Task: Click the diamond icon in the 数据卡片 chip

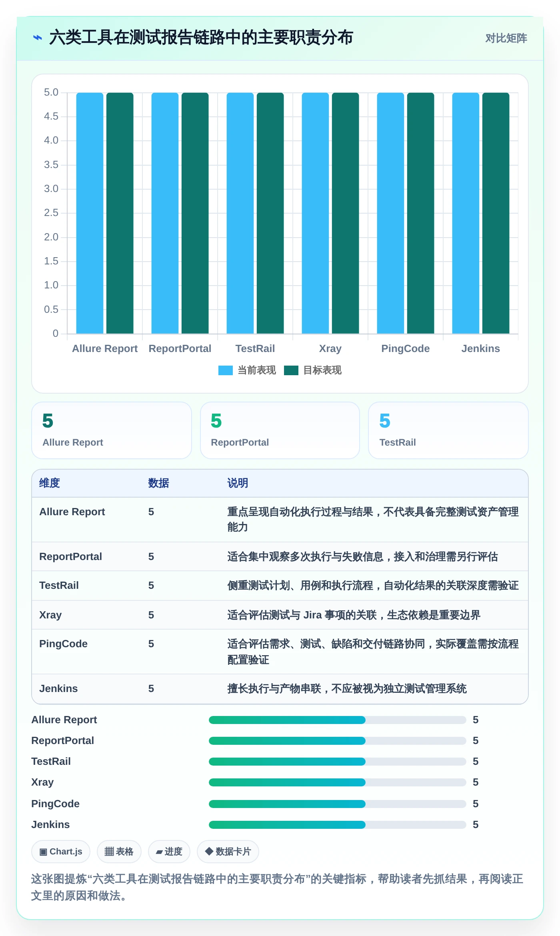Action: click(209, 851)
